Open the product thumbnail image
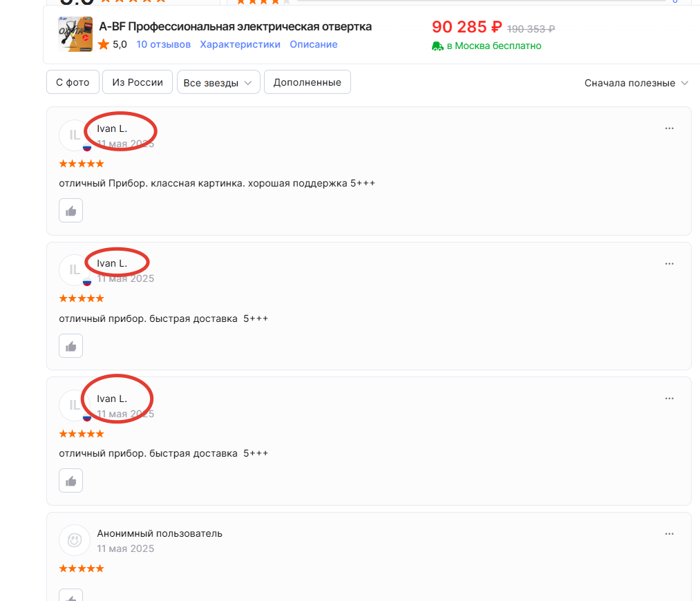This screenshot has width=700, height=601. click(75, 35)
